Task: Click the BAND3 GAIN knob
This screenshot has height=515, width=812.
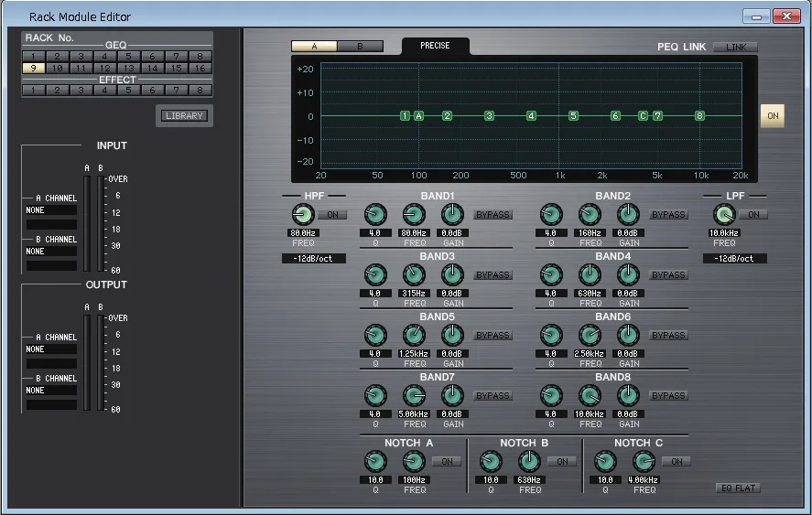Action: [x=452, y=274]
